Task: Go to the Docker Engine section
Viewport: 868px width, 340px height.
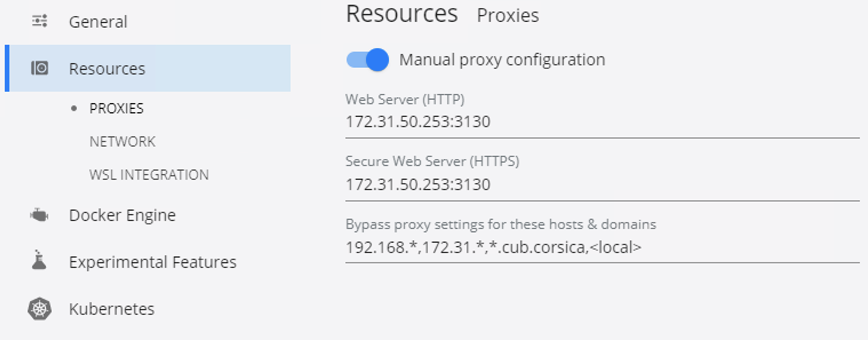Action: (122, 215)
